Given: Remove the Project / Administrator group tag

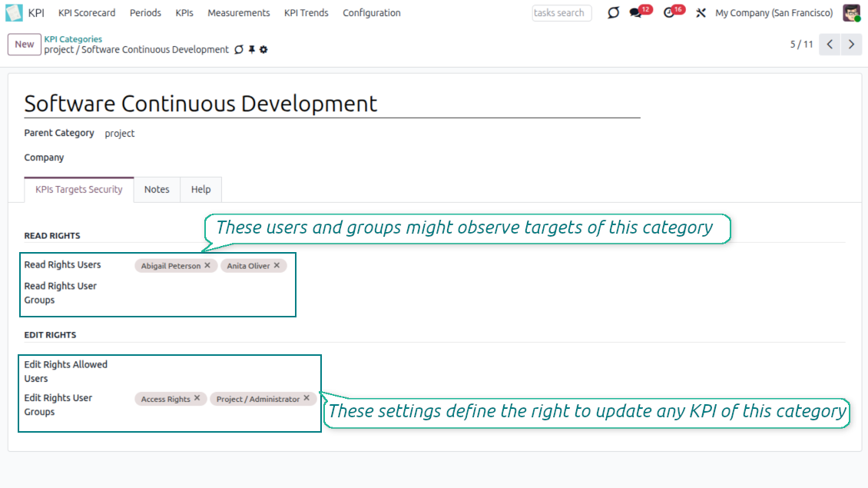Looking at the screenshot, I should pyautogui.click(x=306, y=399).
